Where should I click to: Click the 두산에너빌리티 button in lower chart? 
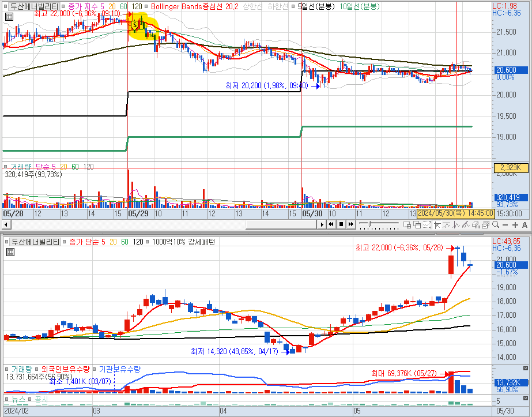click(35, 242)
